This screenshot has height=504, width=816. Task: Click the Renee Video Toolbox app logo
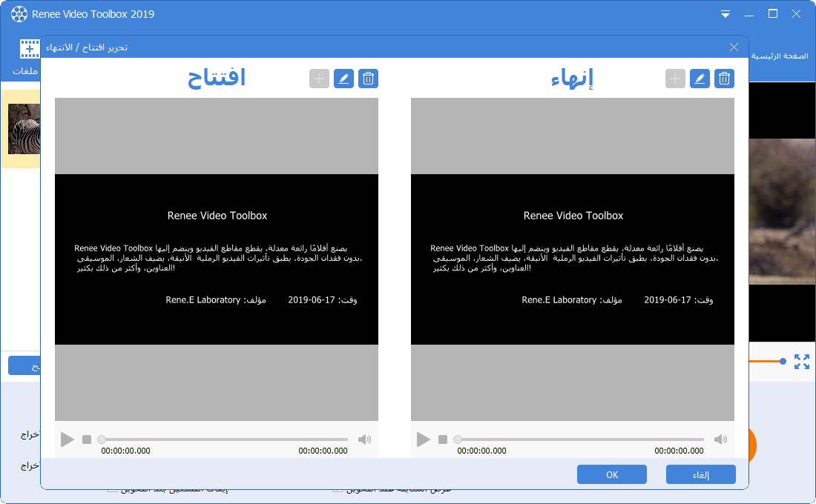tap(19, 14)
